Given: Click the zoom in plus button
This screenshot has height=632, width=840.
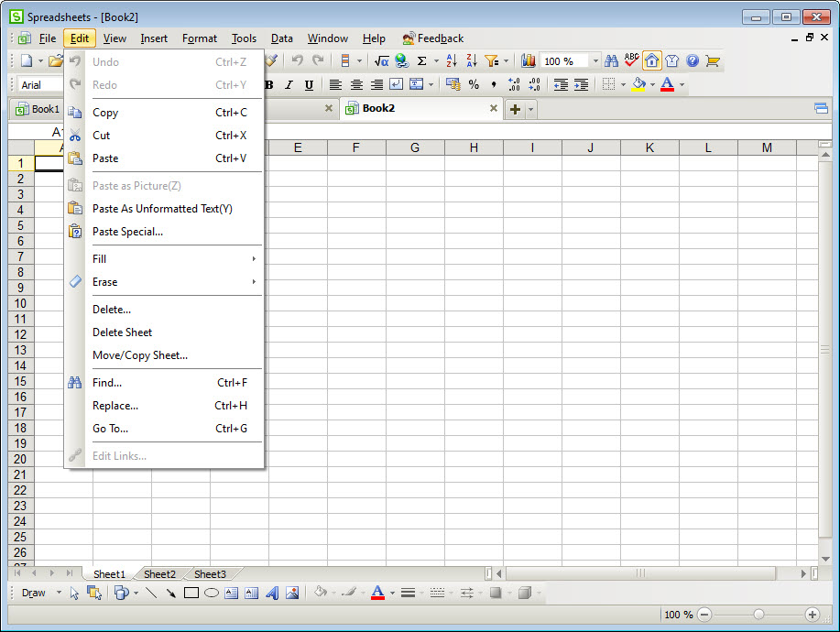Looking at the screenshot, I should (x=812, y=615).
